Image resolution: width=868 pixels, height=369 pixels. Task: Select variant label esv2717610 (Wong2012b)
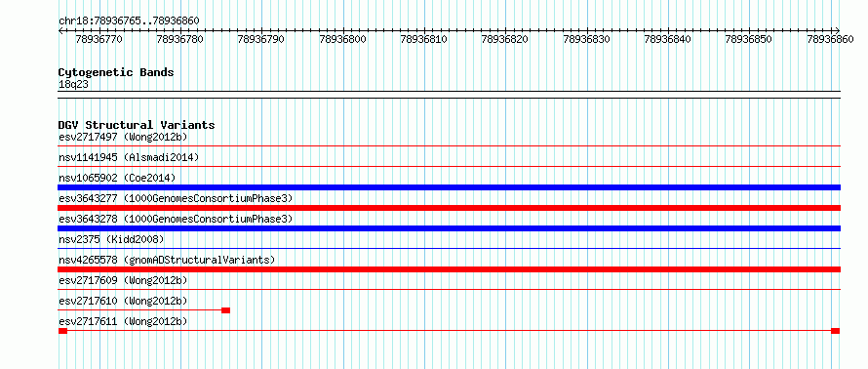click(x=123, y=301)
